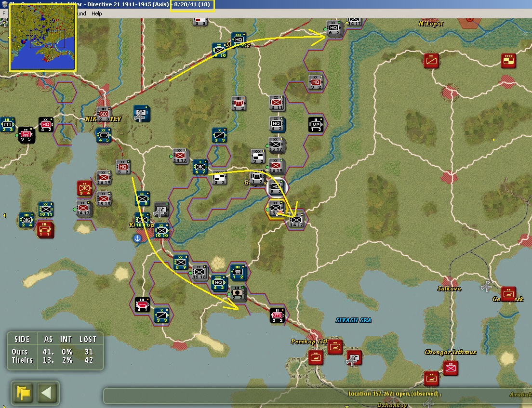This screenshot has width=532, height=408.
Task: Select the gray air unit near Kherson
Action: (161, 210)
